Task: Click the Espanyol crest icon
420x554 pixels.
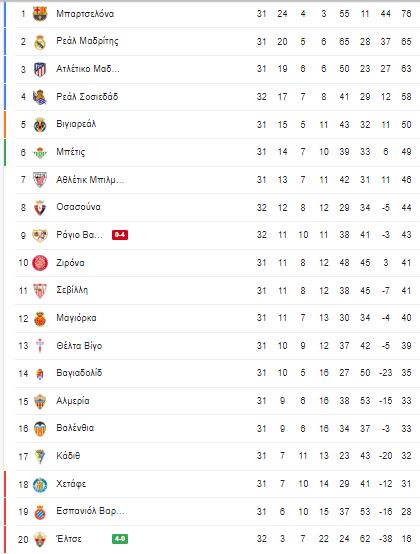Action: click(x=40, y=512)
